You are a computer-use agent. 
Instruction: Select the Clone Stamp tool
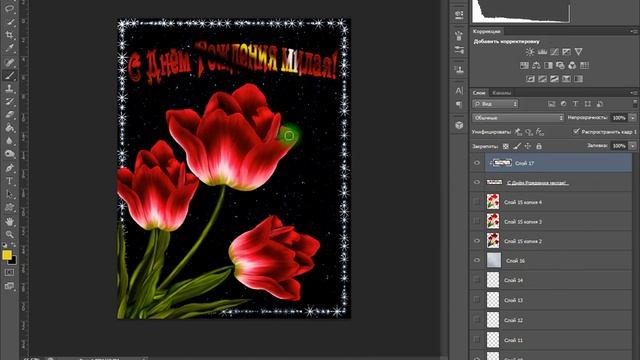tap(9, 89)
